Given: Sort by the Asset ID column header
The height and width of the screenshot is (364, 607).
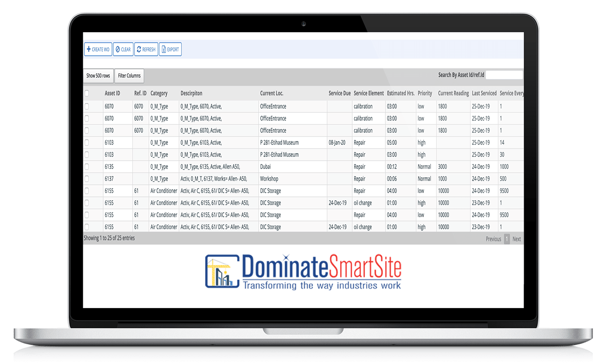Looking at the screenshot, I should coord(112,93).
